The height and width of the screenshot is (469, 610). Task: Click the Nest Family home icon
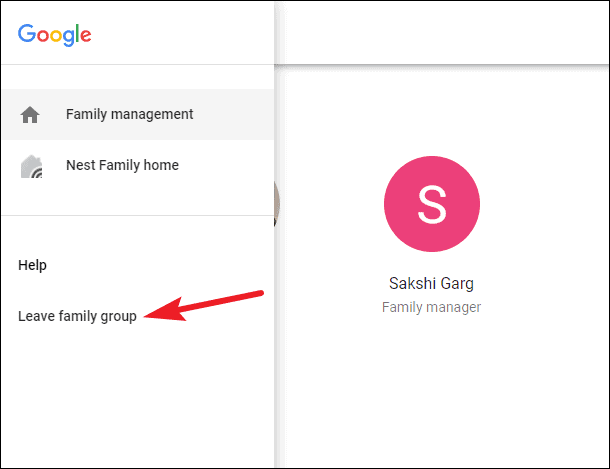coord(32,166)
